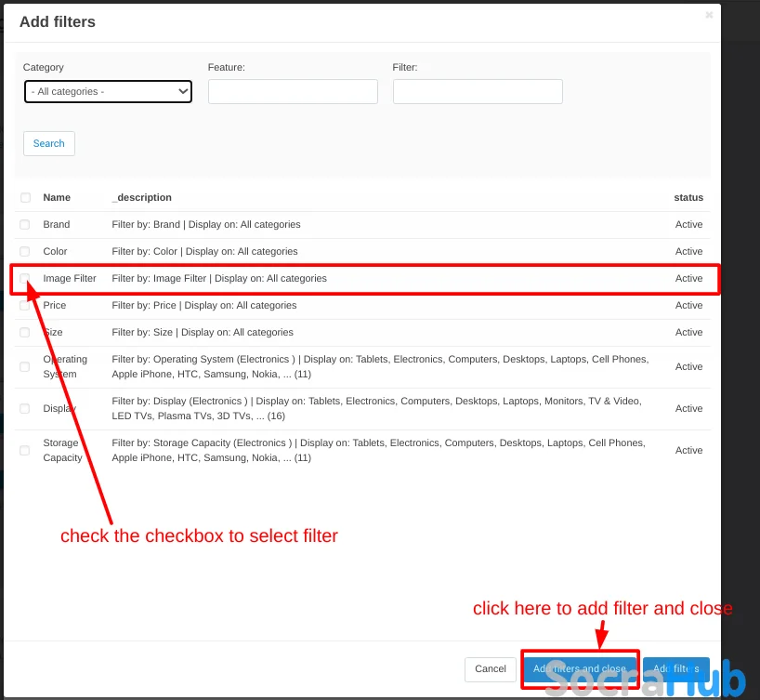760x700 pixels.
Task: Tick the Display filter checkbox
Action: pyautogui.click(x=25, y=409)
